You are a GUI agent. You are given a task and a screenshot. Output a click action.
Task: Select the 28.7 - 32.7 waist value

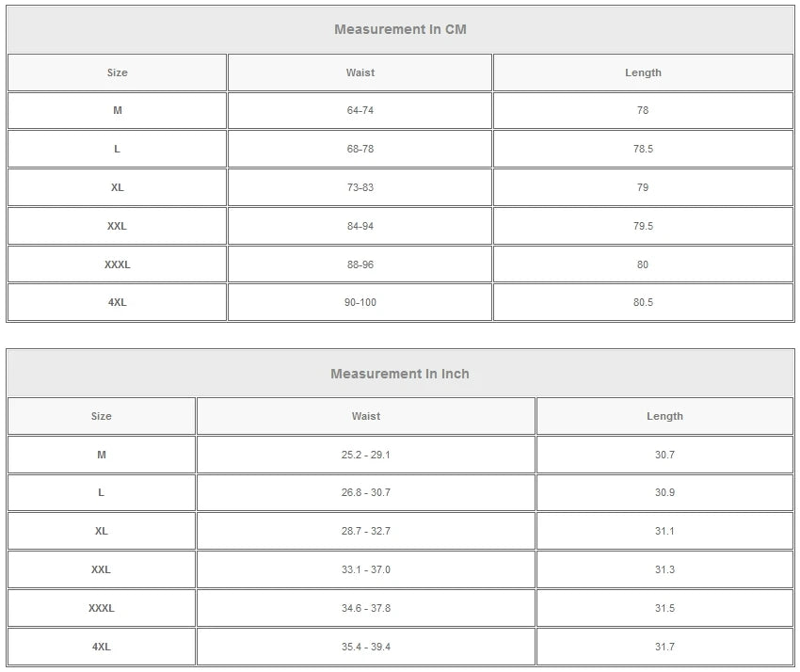coord(366,531)
